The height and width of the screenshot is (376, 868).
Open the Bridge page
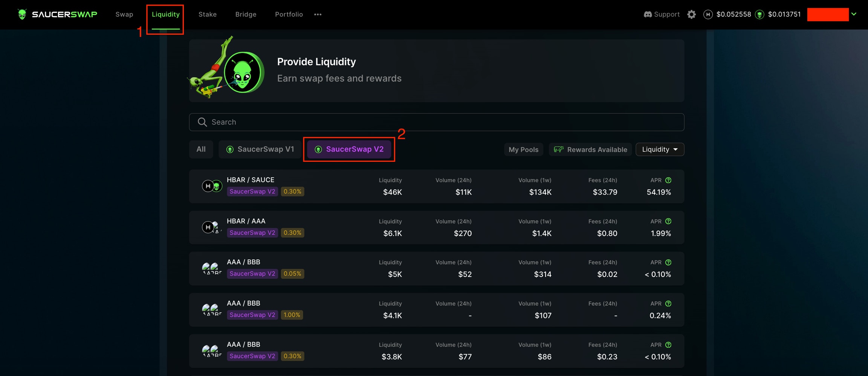246,14
